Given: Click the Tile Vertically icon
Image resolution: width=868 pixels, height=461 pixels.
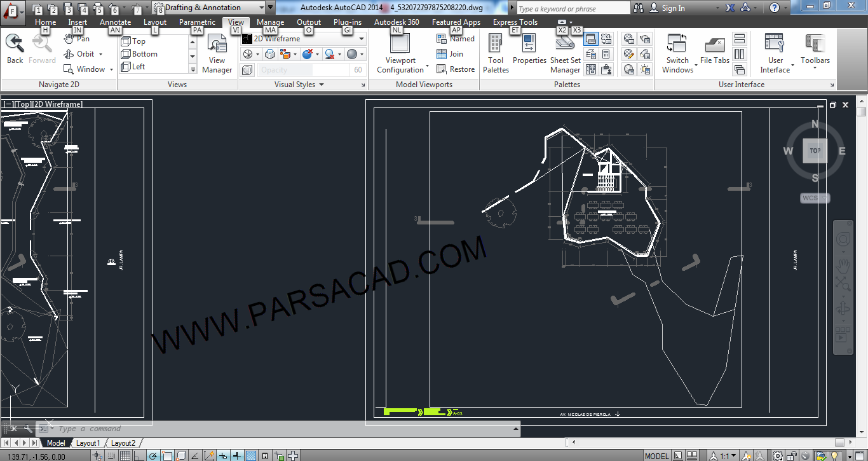Looking at the screenshot, I should click(x=740, y=54).
